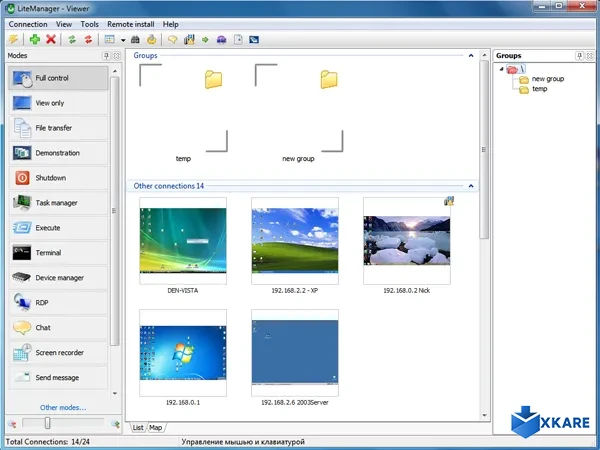Select the DEN-VISTA connection thumbnail

click(x=183, y=241)
